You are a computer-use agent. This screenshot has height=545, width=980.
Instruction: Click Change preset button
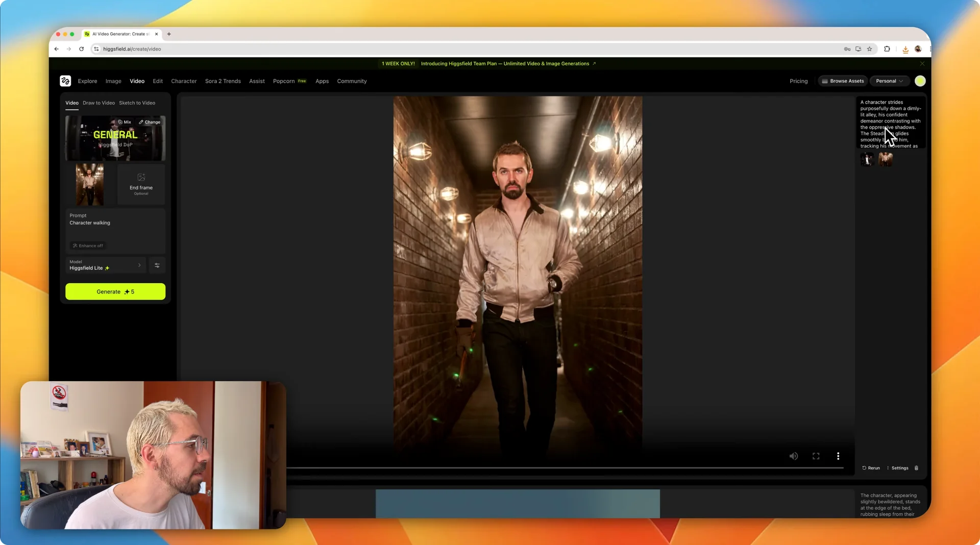150,122
